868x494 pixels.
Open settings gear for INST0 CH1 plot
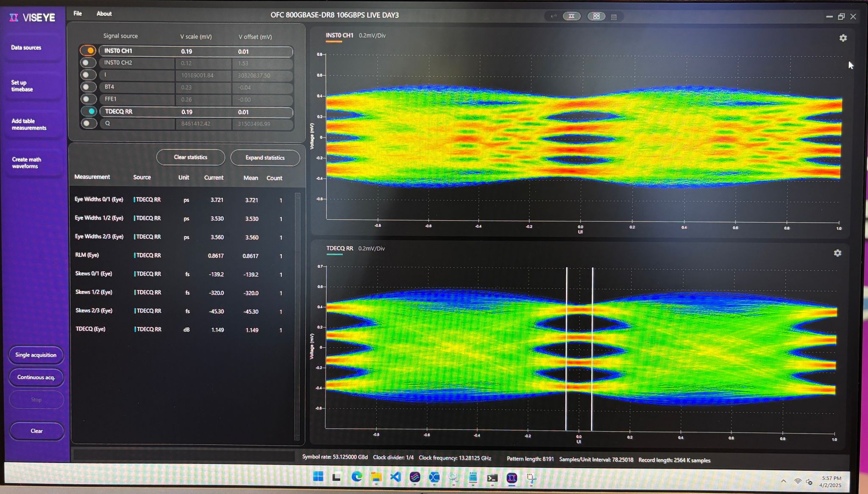[x=843, y=38]
